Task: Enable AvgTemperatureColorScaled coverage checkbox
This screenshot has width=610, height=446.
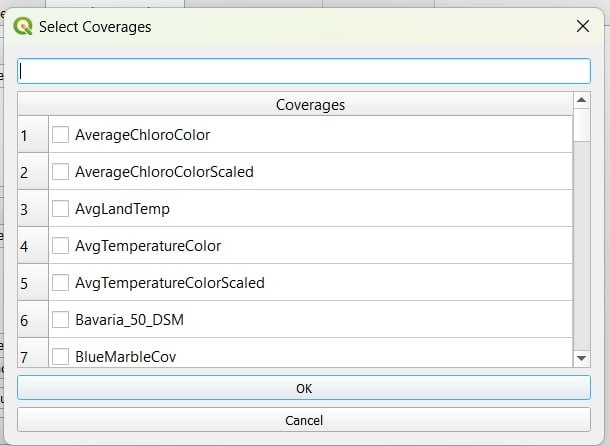Action: coord(61,282)
